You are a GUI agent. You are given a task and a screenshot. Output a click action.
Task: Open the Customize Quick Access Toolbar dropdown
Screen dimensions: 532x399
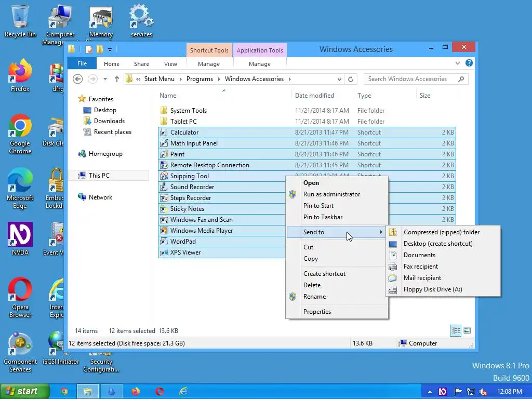coord(110,50)
